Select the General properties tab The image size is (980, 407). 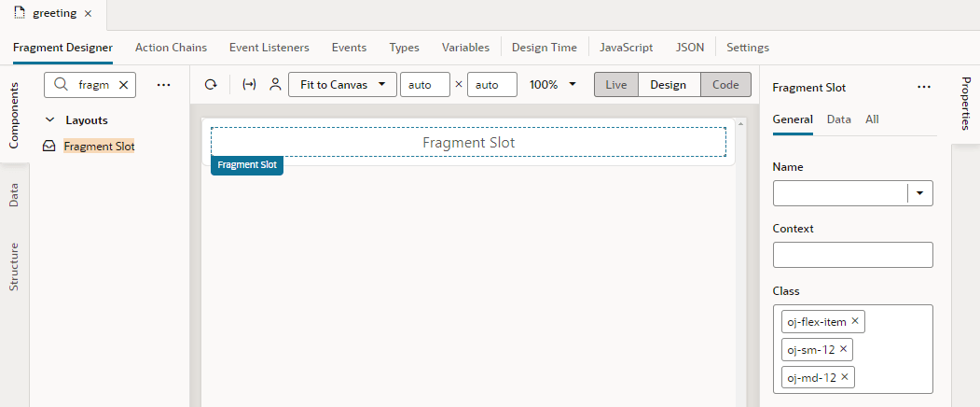point(793,119)
